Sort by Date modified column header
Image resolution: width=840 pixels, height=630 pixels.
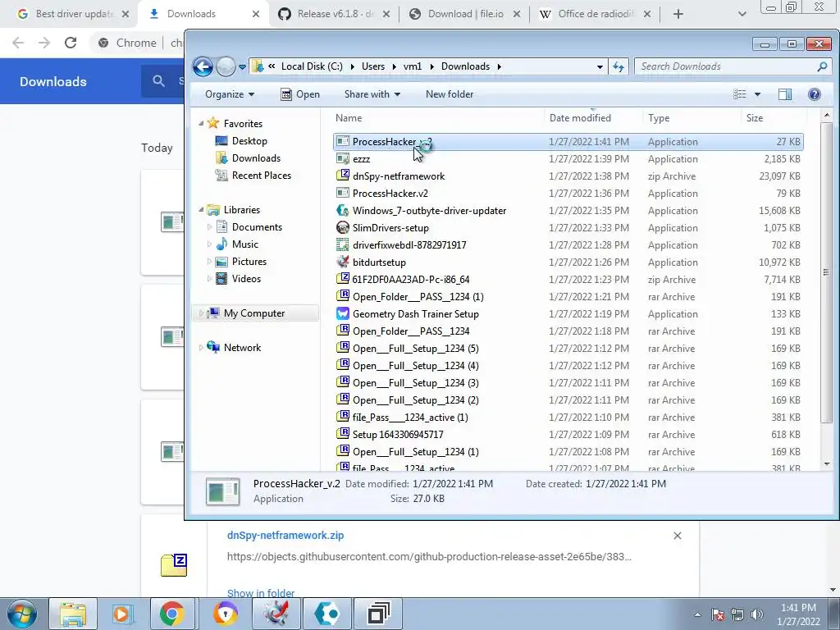(580, 118)
